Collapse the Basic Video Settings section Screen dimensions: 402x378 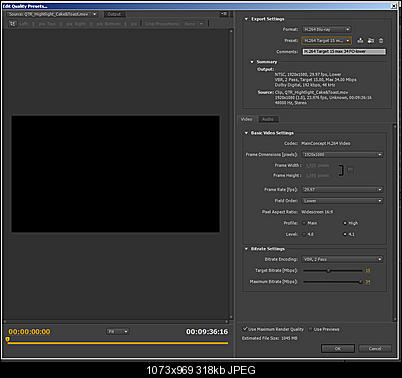[246, 133]
